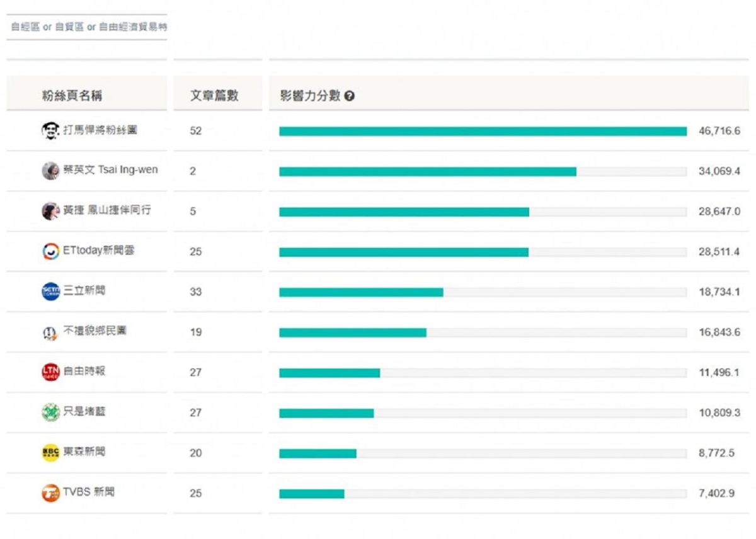Click the influence bar for TVBS 新聞
The width and height of the screenshot is (756, 539).
coord(312,494)
